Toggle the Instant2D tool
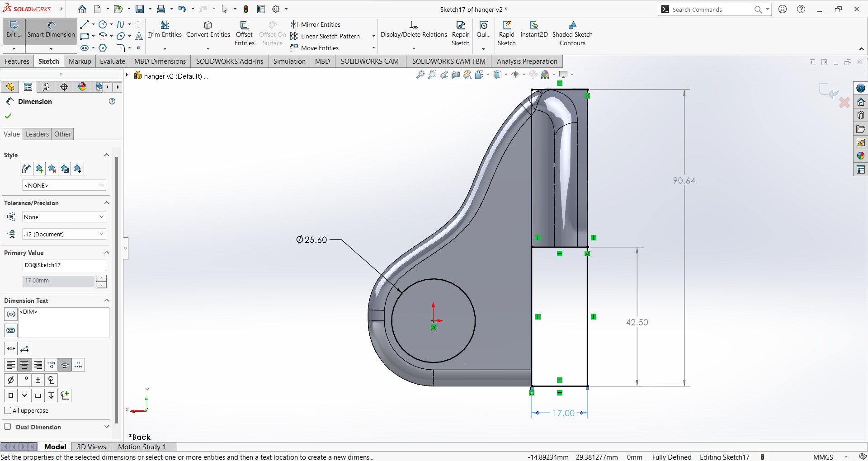The height and width of the screenshot is (461, 868). pyautogui.click(x=533, y=30)
